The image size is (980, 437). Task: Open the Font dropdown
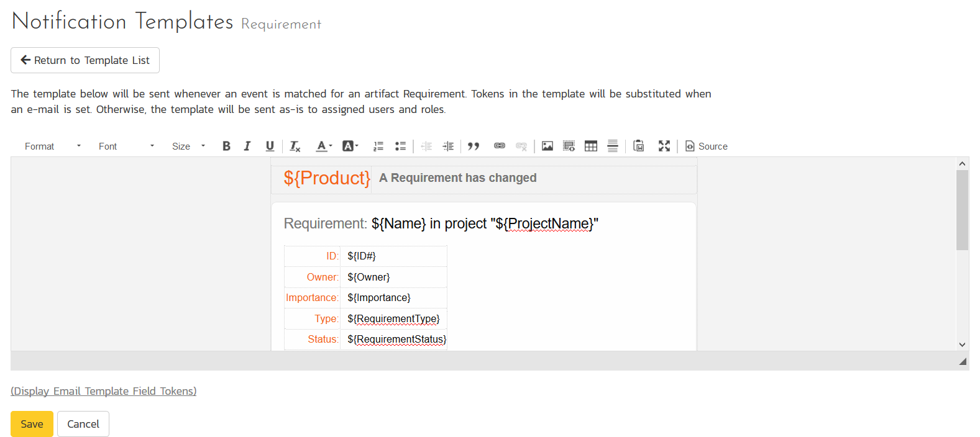126,146
